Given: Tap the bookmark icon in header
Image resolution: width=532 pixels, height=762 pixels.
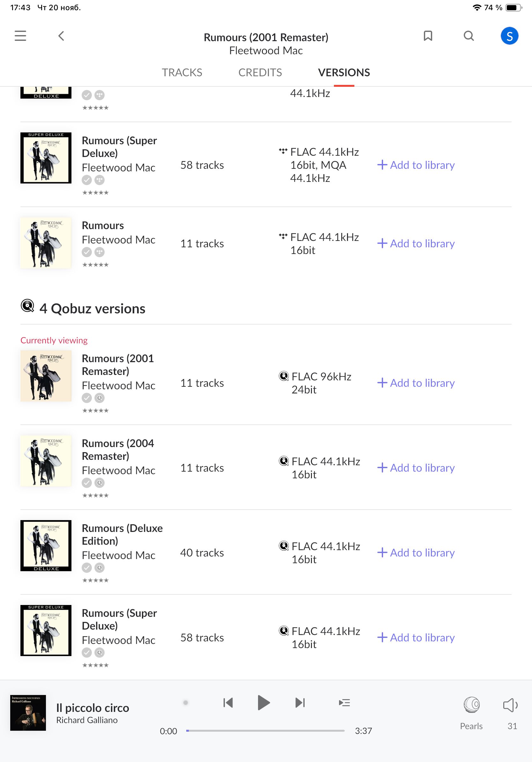Looking at the screenshot, I should tap(428, 36).
